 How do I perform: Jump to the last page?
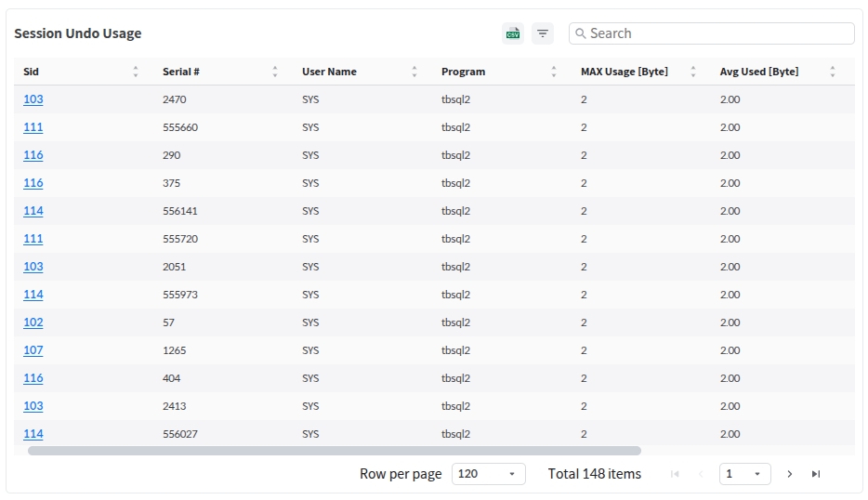click(816, 474)
